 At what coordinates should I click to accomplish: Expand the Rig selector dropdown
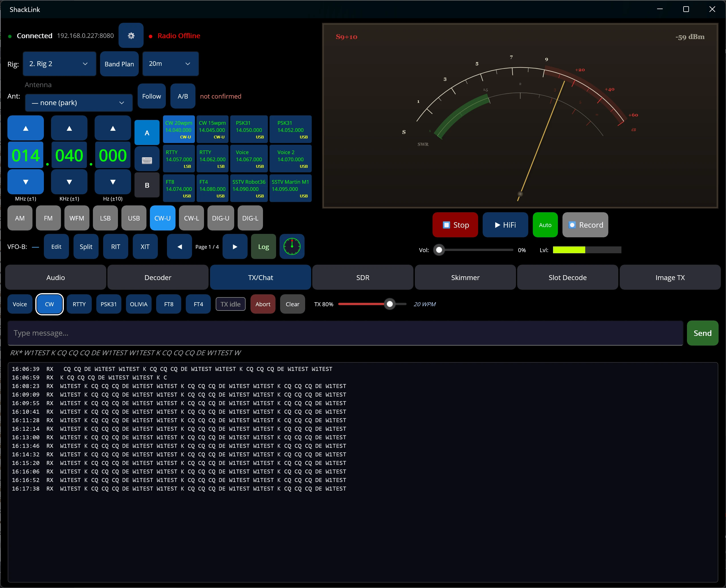(x=59, y=64)
